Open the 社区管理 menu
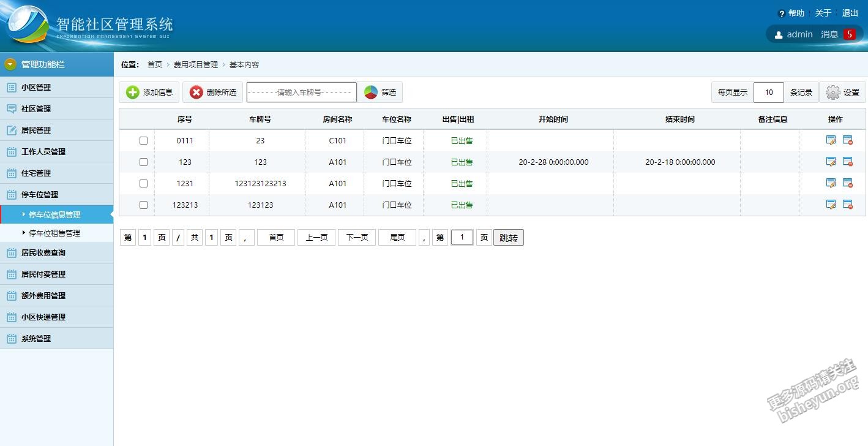Screen dimensions: 868x446 click(57, 108)
